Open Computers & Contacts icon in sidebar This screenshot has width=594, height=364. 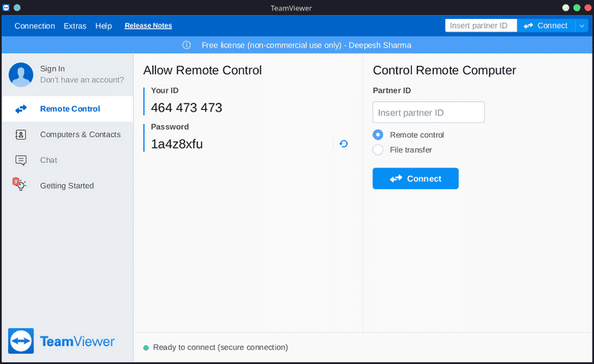(x=21, y=135)
